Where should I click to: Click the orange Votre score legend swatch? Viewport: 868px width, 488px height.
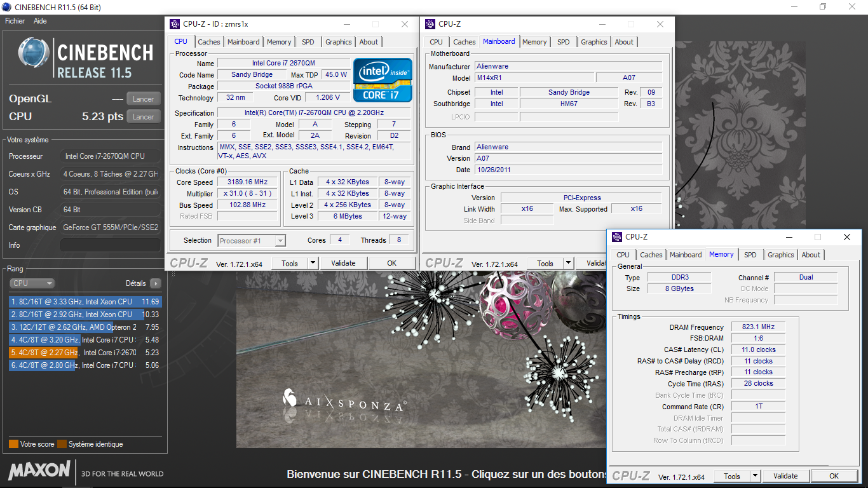coord(13,444)
